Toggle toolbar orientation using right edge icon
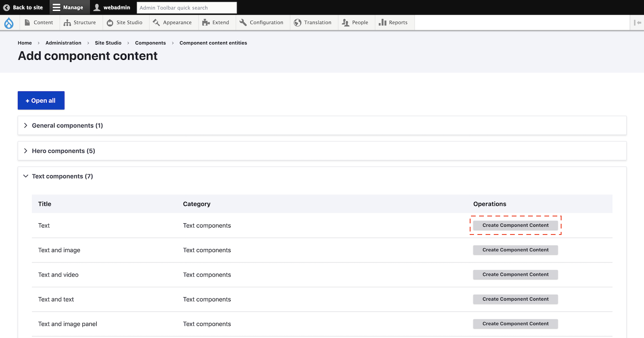The image size is (644, 338). pyautogui.click(x=637, y=23)
